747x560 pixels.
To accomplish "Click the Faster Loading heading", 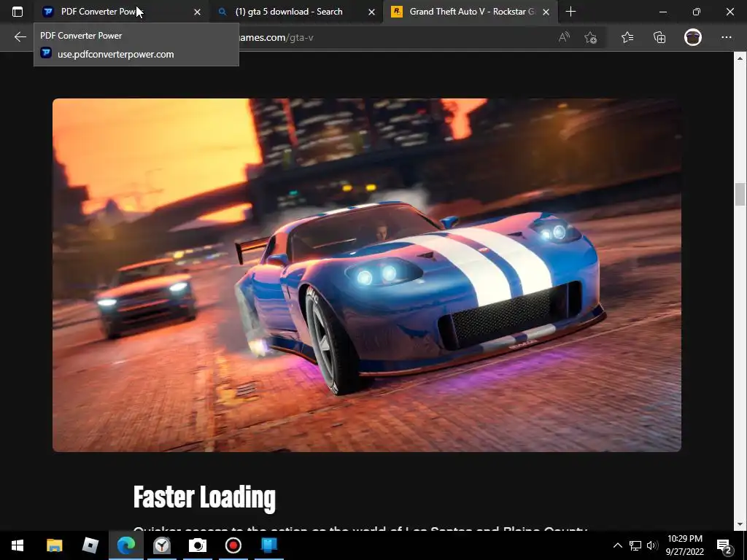I will coord(204,497).
